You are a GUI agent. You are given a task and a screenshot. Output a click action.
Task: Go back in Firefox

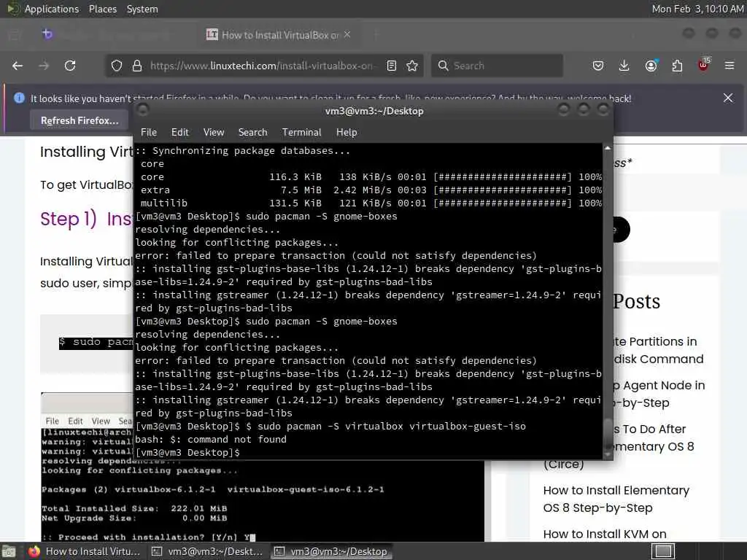click(x=18, y=66)
